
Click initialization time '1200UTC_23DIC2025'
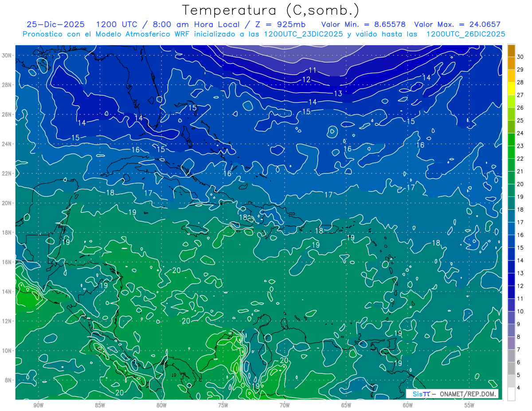tap(303, 34)
